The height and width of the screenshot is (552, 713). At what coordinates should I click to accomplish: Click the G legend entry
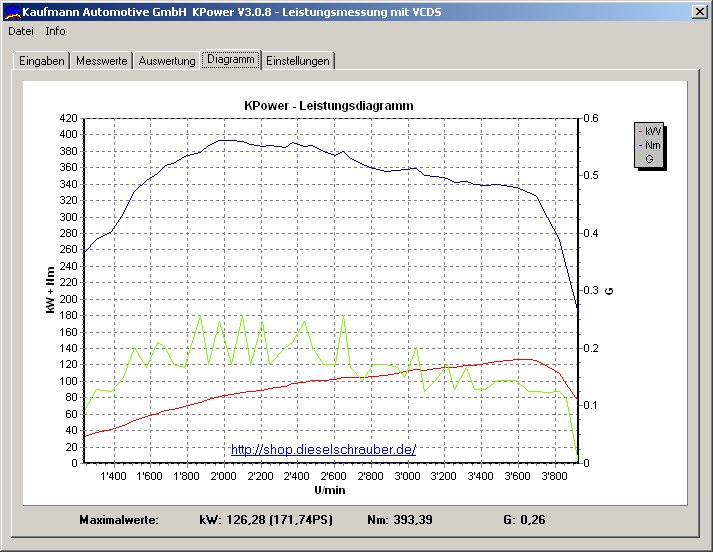(x=647, y=159)
